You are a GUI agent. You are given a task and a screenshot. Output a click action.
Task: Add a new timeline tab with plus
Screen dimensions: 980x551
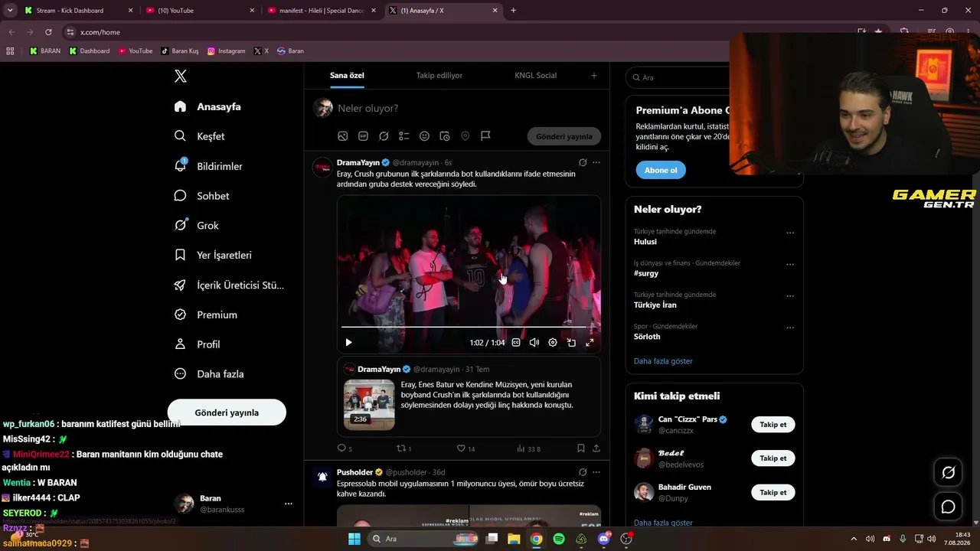[x=593, y=76]
